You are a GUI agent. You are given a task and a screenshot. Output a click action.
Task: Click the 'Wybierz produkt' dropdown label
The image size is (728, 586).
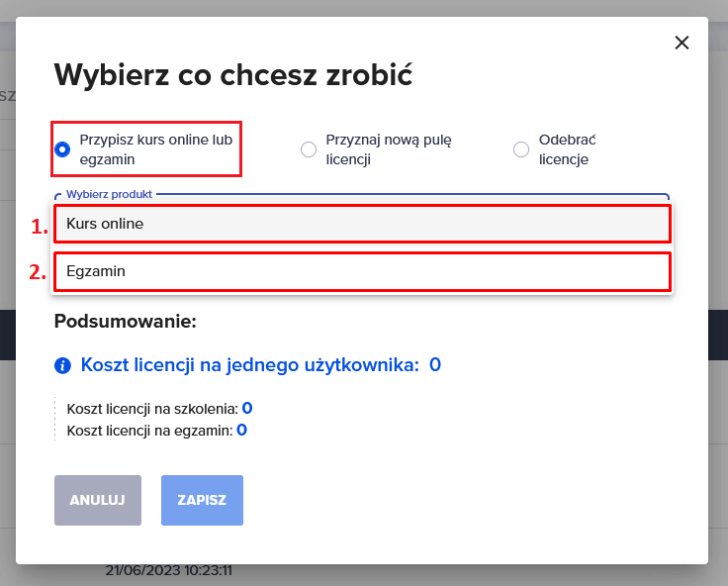[109, 194]
